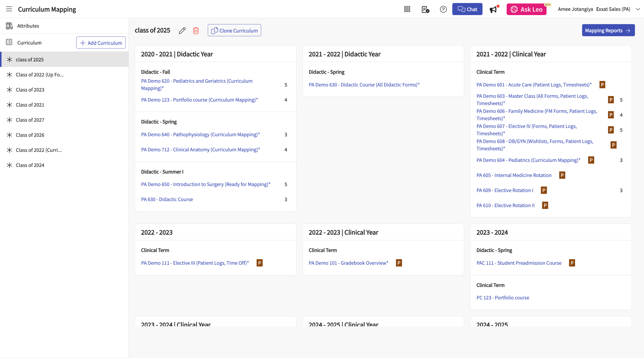Open the Attributes section
Viewport: 644px width, 358px height.
28,26
